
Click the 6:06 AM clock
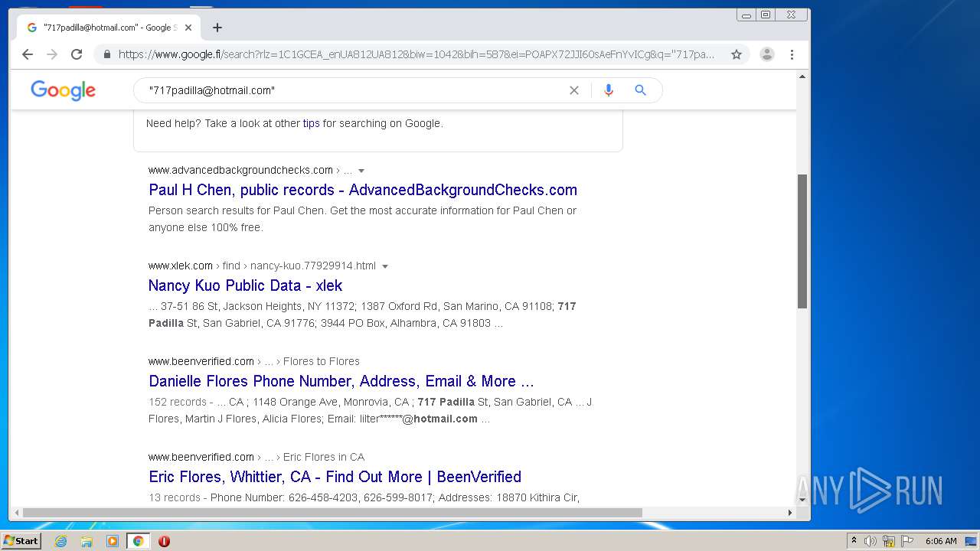941,541
